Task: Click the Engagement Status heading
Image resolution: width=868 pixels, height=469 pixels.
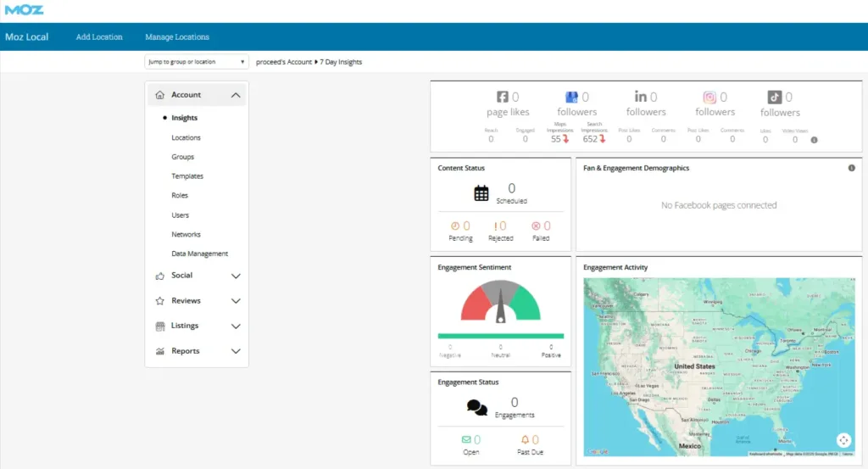Action: click(x=468, y=382)
